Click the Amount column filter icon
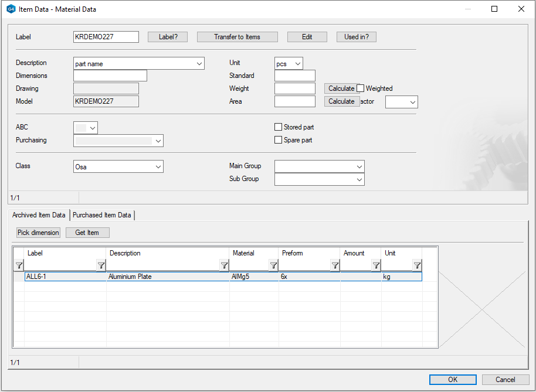This screenshot has height=392, width=536. (376, 265)
